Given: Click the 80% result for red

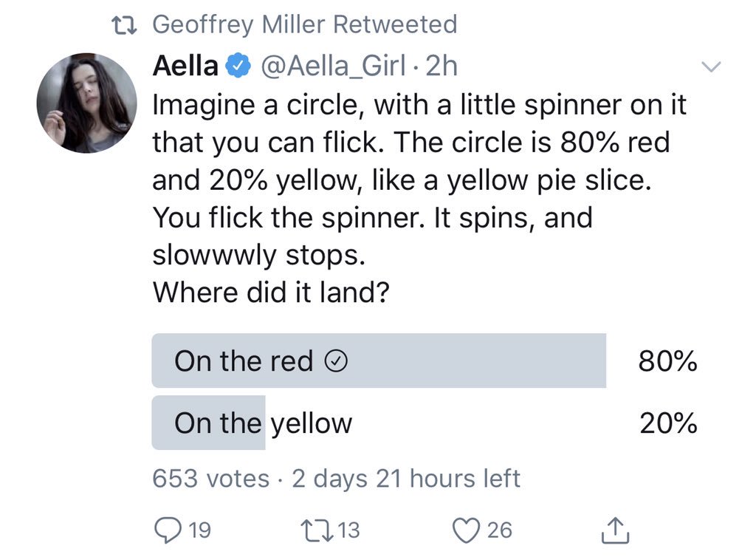Looking at the screenshot, I should click(x=667, y=361).
